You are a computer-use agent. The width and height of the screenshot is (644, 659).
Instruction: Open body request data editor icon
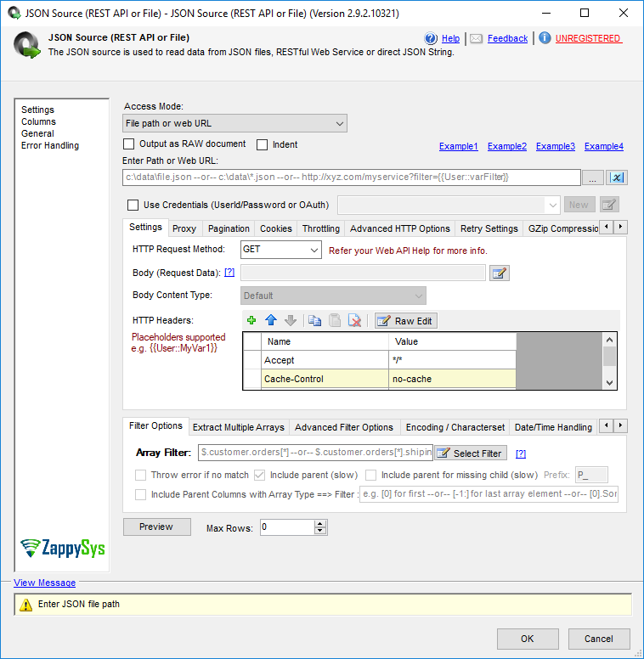point(500,273)
